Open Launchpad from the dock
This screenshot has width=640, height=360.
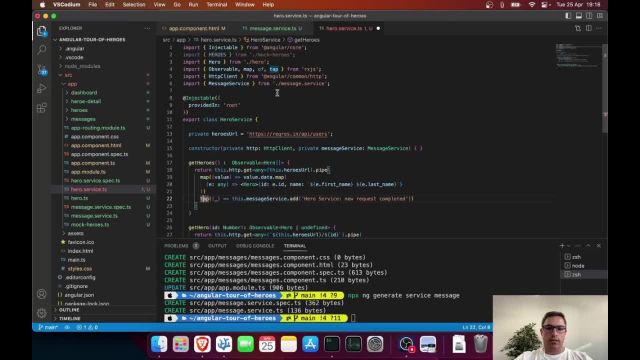[181, 344]
